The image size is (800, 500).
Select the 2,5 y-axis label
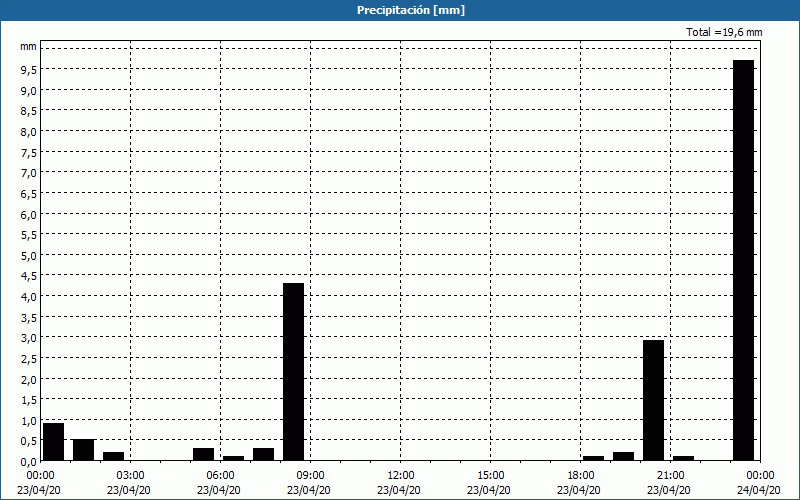coord(29,359)
